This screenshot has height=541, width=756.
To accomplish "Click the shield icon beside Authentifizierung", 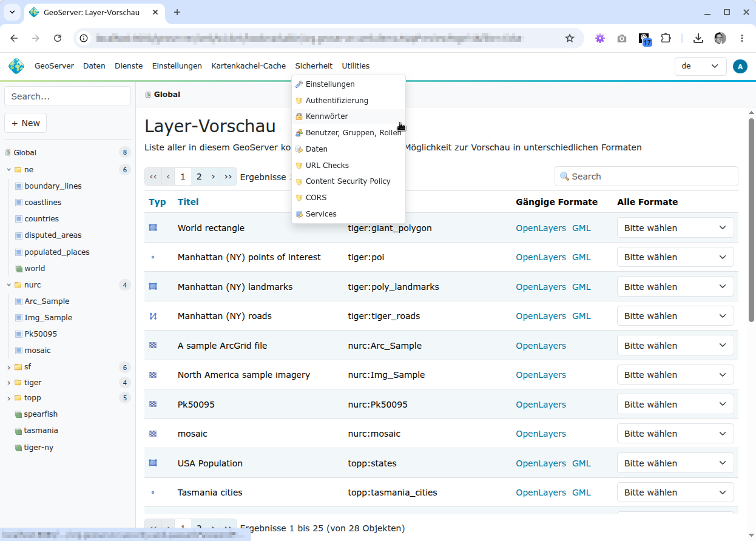I will 299,101.
